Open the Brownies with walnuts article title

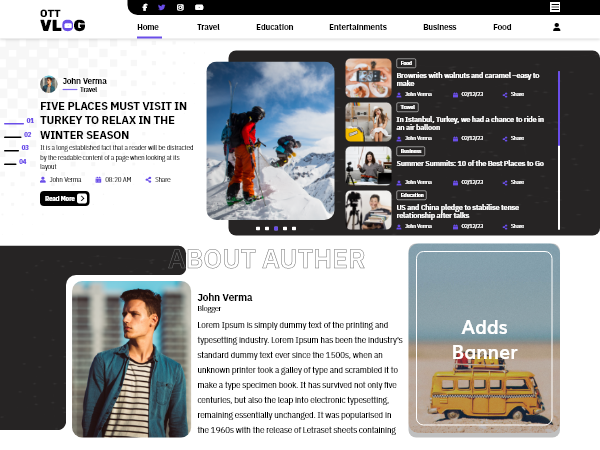468,79
